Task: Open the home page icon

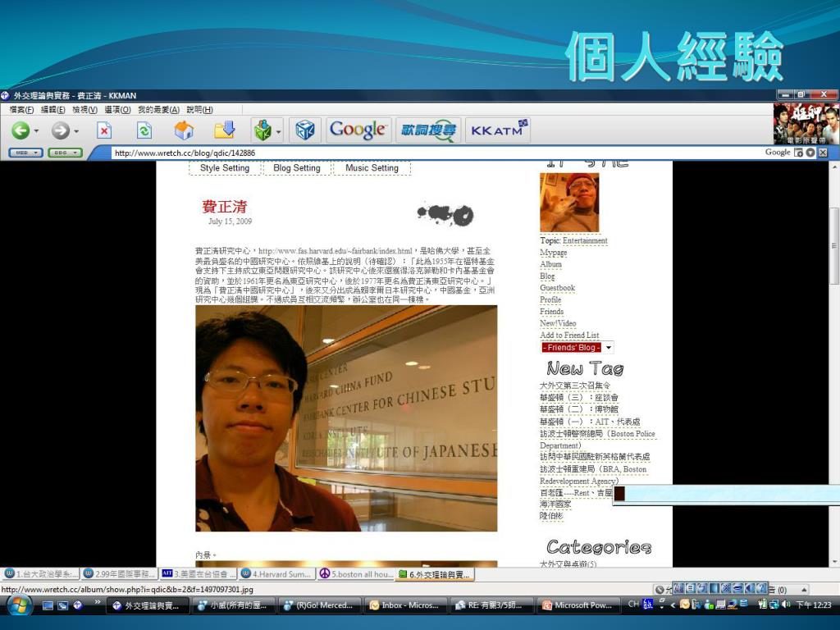Action: 184,130
